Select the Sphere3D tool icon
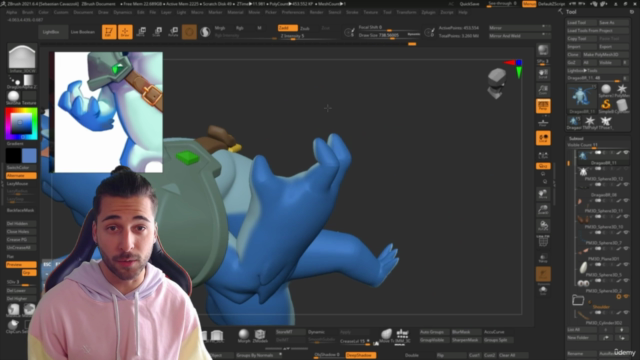The height and width of the screenshot is (360, 640). tap(606, 90)
